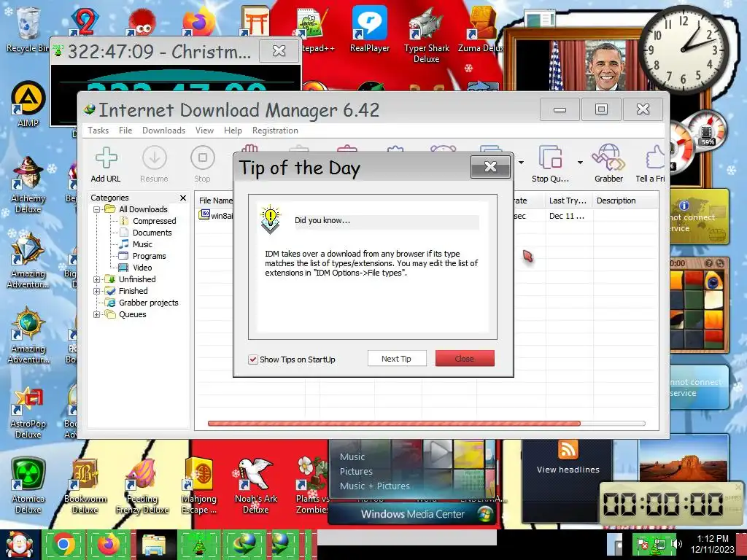The height and width of the screenshot is (560, 747).
Task: Open dropdown arrow left of Stop Queue
Action: coord(521,163)
